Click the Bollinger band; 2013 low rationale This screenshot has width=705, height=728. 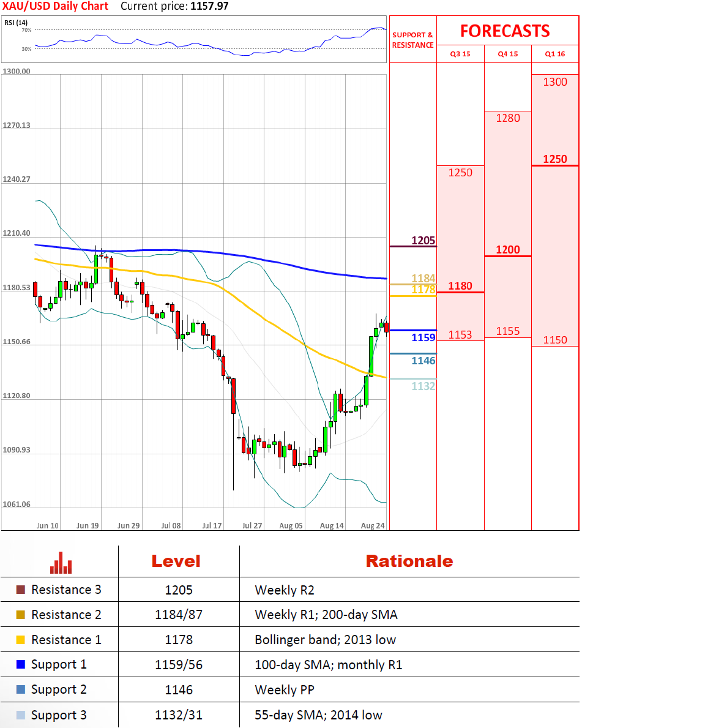point(326,640)
